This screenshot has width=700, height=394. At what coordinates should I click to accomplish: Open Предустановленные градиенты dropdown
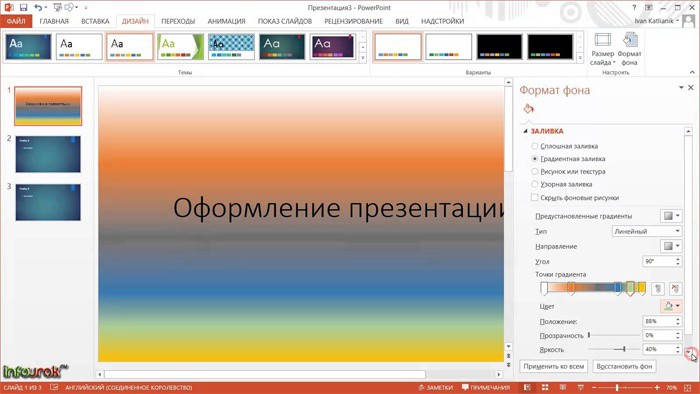click(671, 216)
